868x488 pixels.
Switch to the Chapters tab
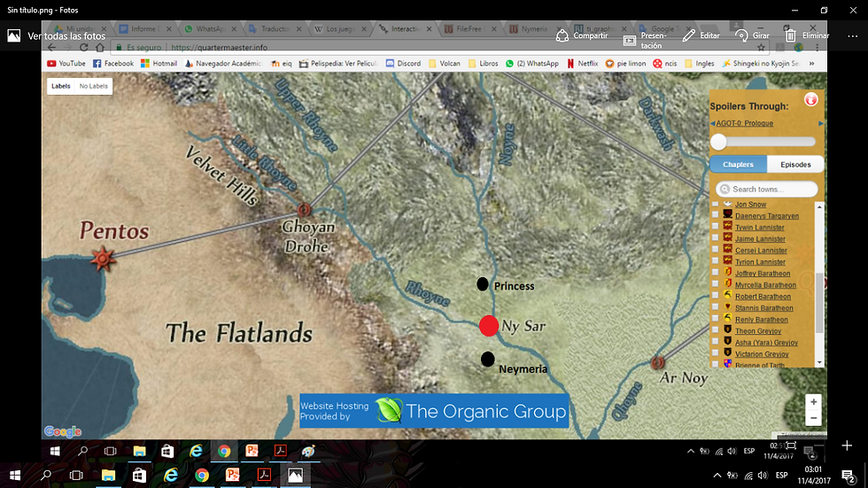pos(738,165)
